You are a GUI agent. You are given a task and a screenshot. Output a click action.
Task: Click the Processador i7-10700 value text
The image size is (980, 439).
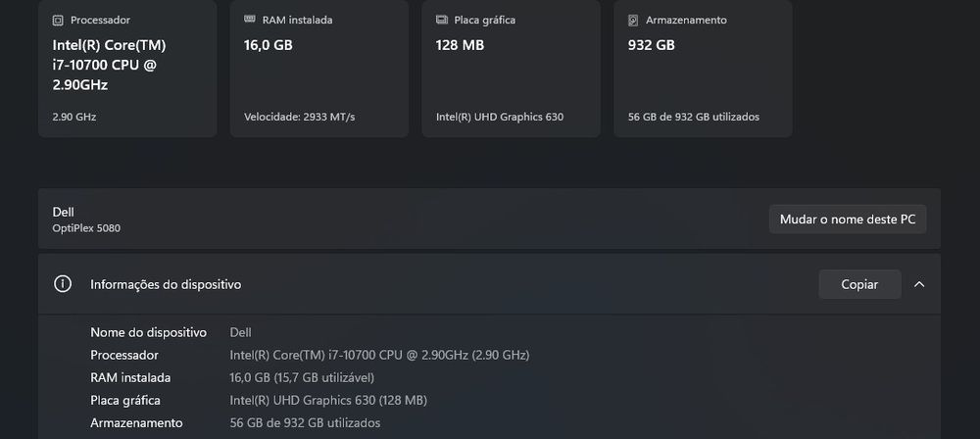coord(379,355)
